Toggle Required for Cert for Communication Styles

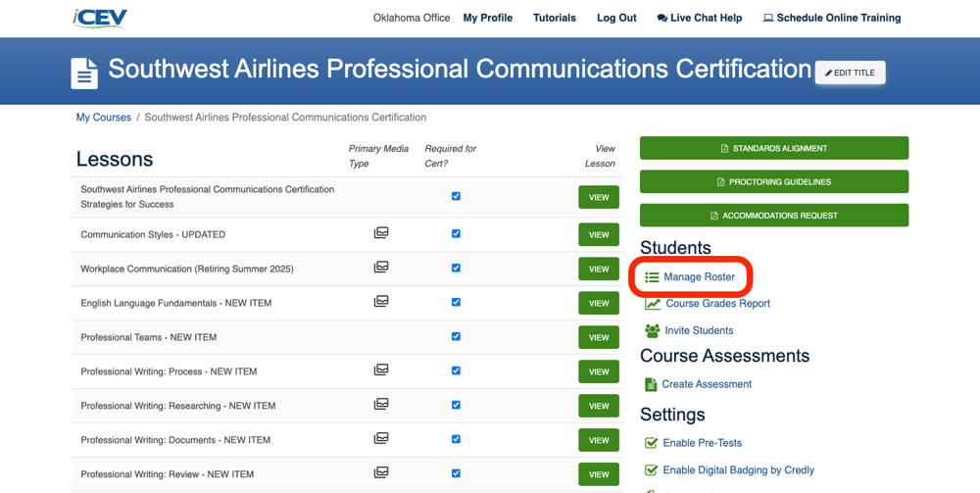tap(456, 233)
